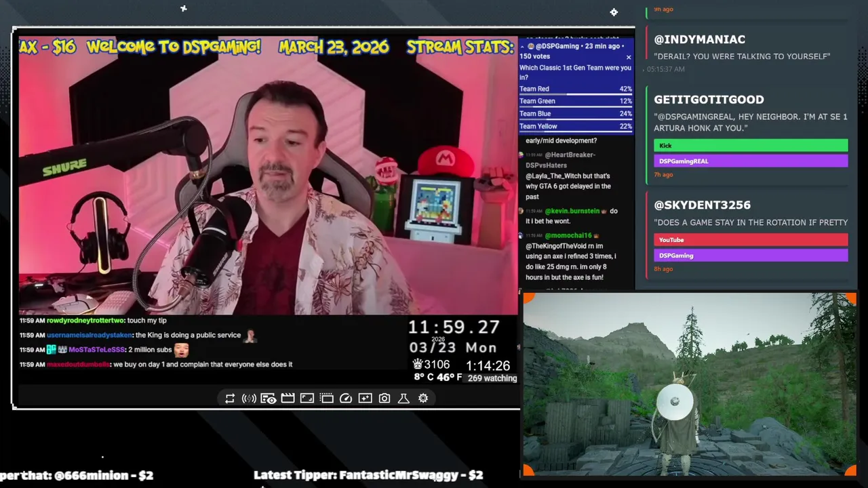This screenshot has width=868, height=488.
Task: Click the '8° C 46° F' temperature readout
Action: pos(437,378)
